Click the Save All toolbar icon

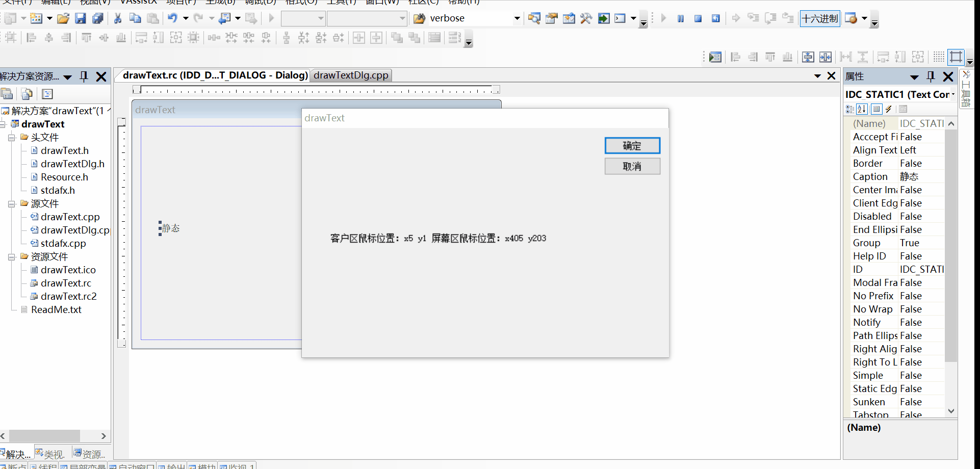point(97,19)
